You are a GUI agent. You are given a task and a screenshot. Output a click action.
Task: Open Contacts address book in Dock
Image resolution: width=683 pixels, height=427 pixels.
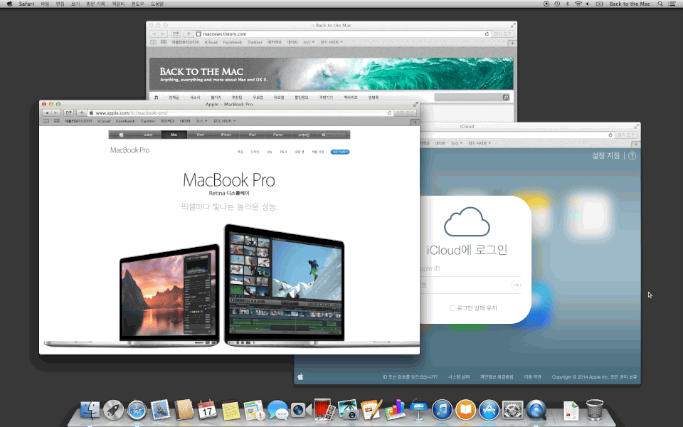[x=184, y=410]
